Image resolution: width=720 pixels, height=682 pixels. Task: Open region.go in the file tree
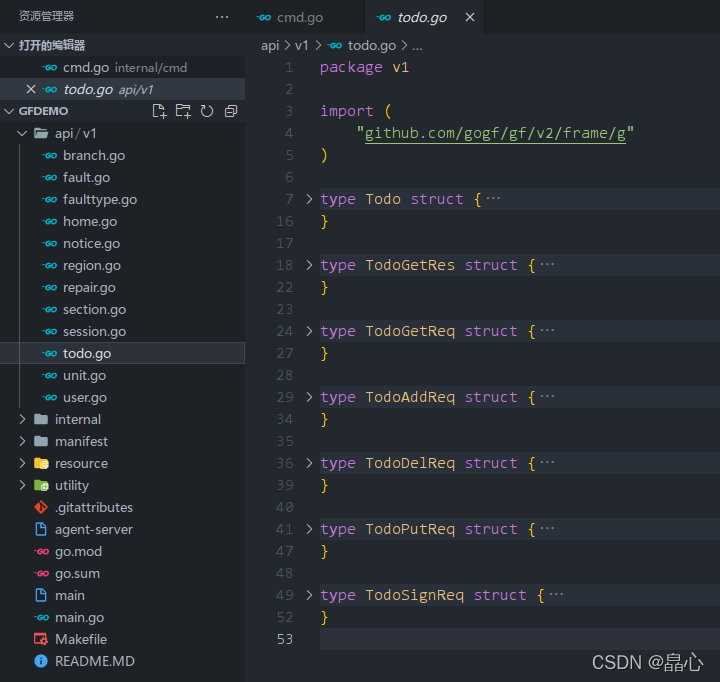[x=122, y=265]
